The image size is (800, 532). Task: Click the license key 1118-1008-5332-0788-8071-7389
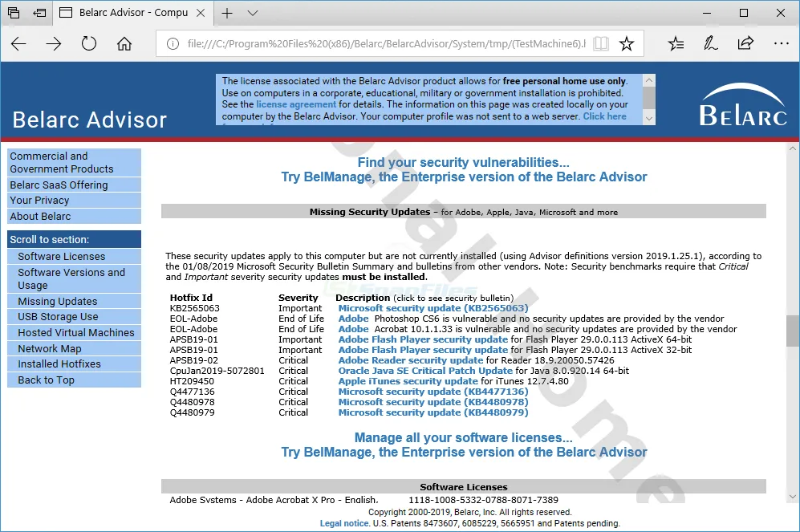click(483, 500)
